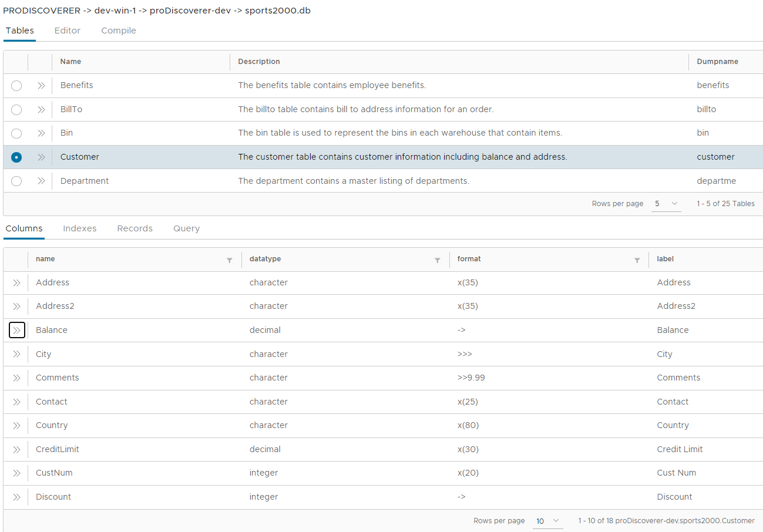
Task: Select the radio button for the BillTo table
Action: 16,109
